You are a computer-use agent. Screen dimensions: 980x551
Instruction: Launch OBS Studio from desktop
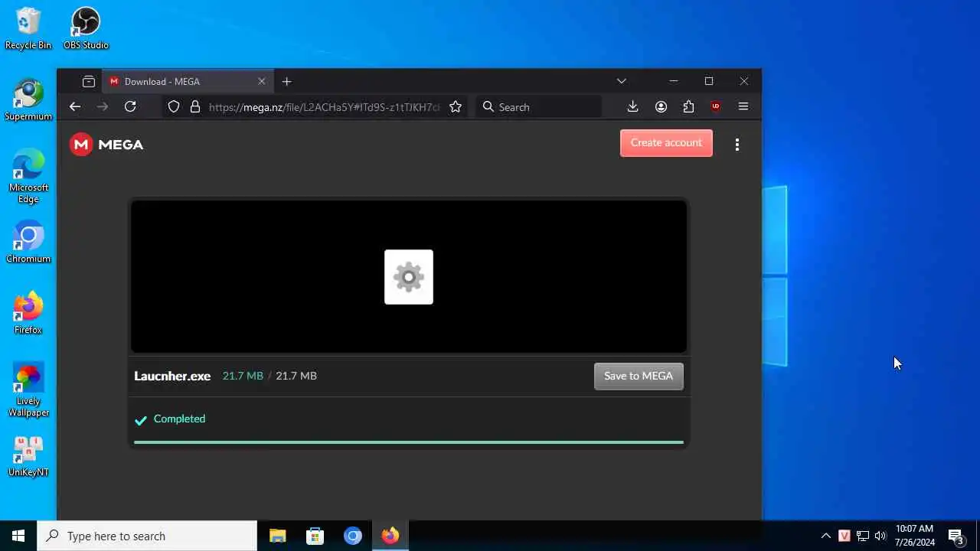click(x=86, y=28)
